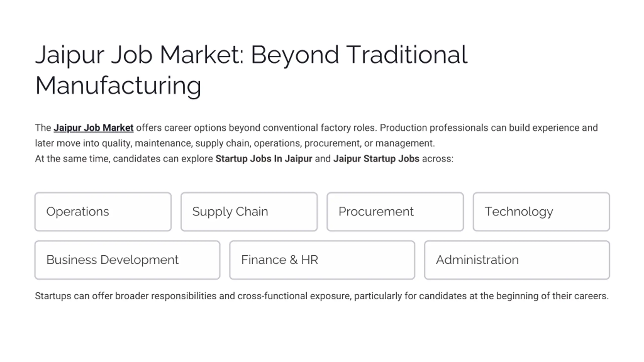Click the word across: ending the intro
The height and width of the screenshot is (362, 644).
click(438, 159)
